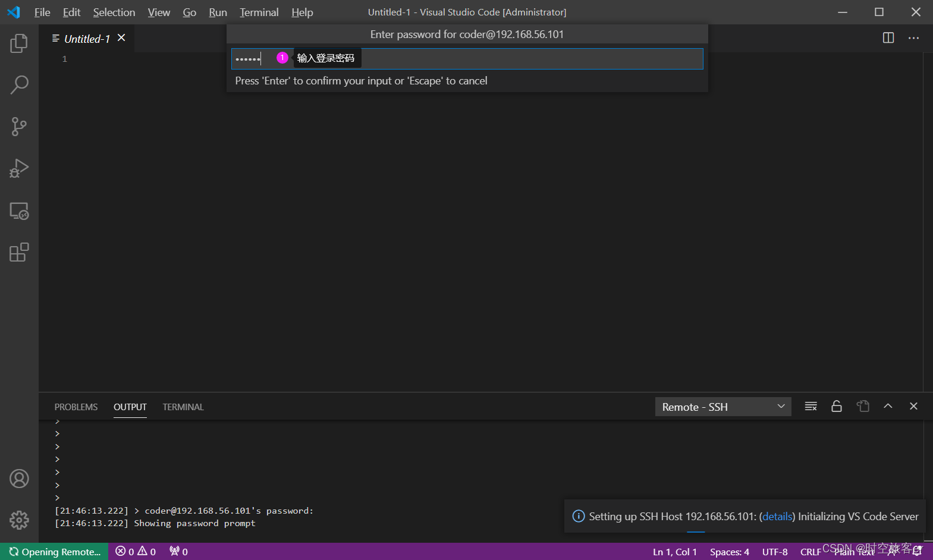Maximize the panel size
Screen dimensions: 933x560
[x=888, y=406]
